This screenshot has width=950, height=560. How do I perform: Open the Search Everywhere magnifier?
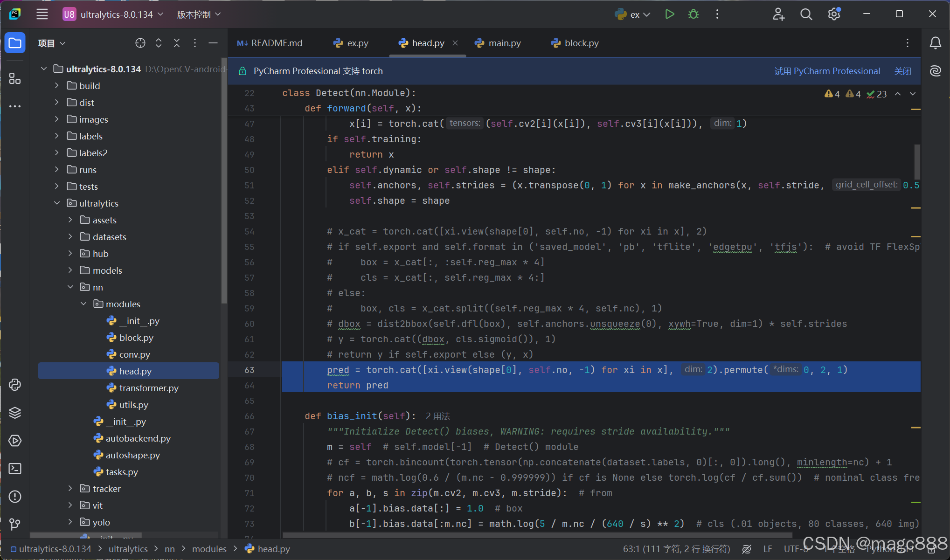coord(806,14)
